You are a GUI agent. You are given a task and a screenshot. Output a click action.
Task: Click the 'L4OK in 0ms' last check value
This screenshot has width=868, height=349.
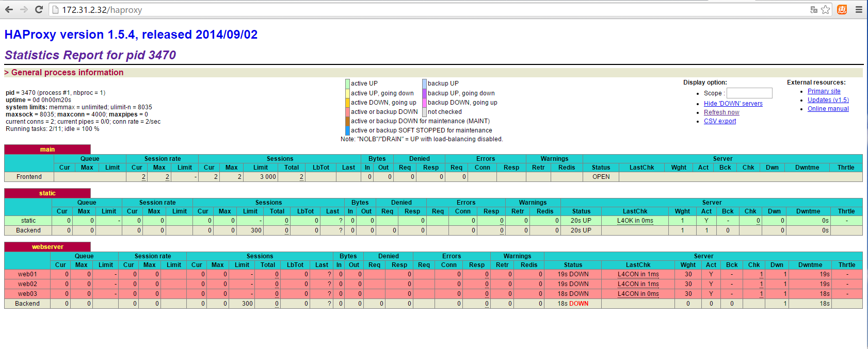[x=635, y=221]
